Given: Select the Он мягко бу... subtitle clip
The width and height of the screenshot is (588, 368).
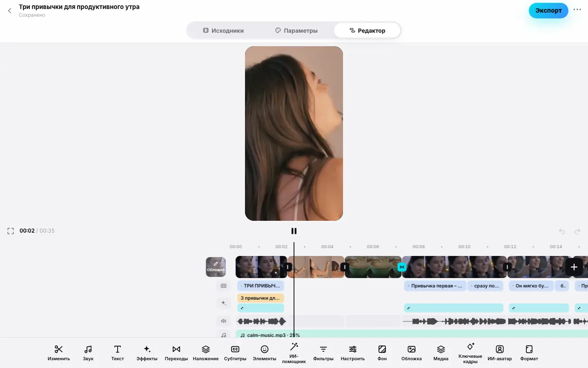Looking at the screenshot, I should pos(531,286).
